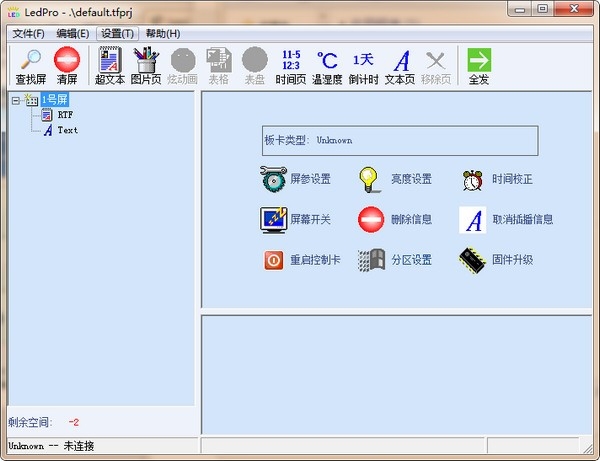Viewport: 600px width, 461px height.
Task: Add a 超文本 rich text page
Action: pyautogui.click(x=110, y=66)
